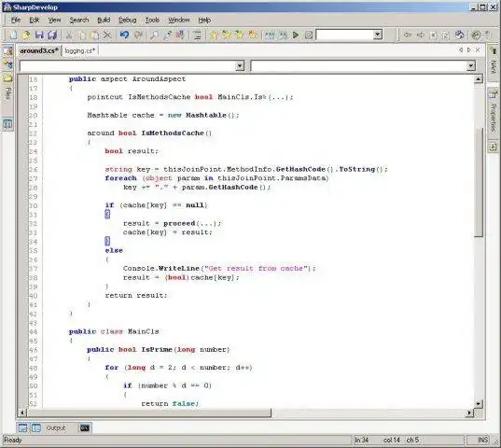Click the second icon in the left sidebar

(x=8, y=64)
